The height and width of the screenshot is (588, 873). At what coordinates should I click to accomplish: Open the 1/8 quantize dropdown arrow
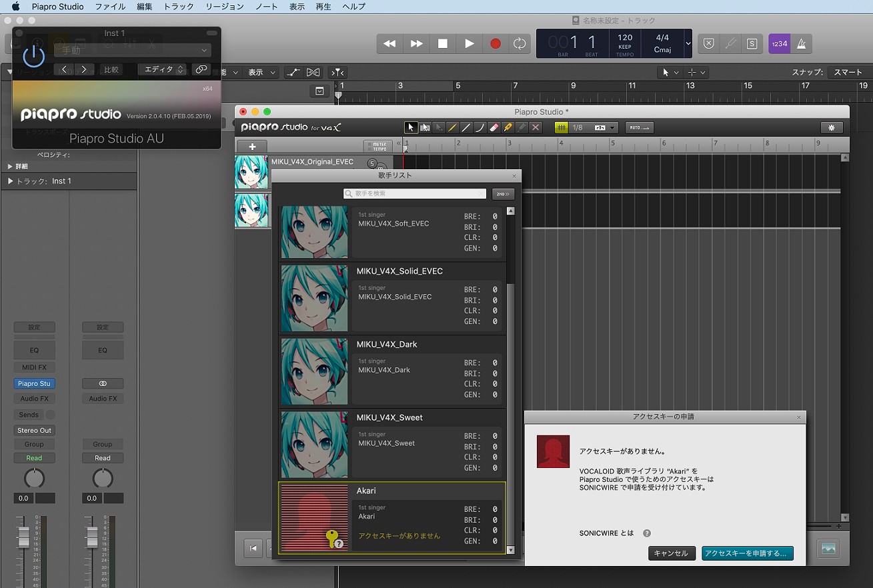click(612, 127)
